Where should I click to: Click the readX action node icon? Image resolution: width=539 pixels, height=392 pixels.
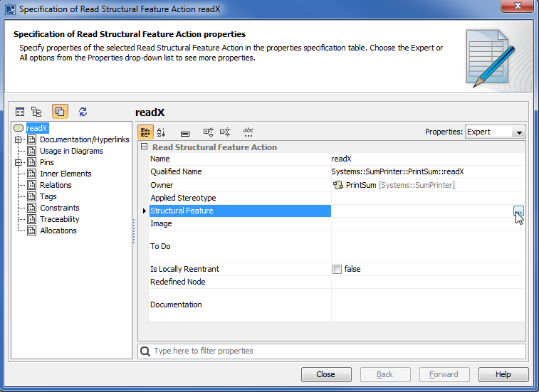(x=19, y=128)
